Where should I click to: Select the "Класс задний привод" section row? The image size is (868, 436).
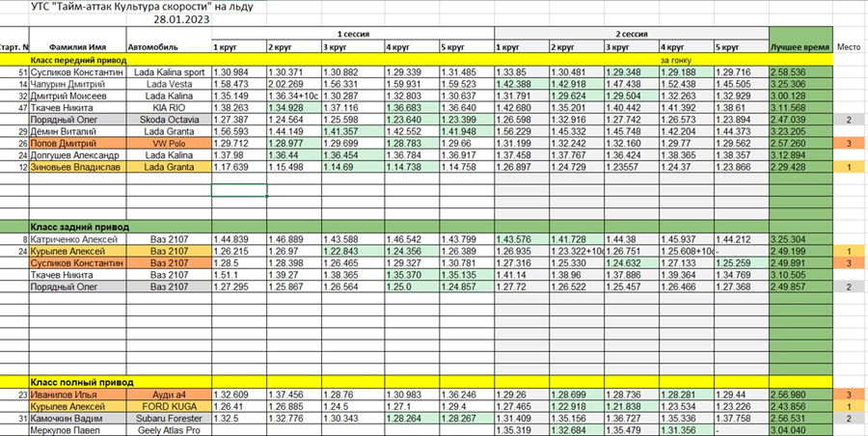77,227
